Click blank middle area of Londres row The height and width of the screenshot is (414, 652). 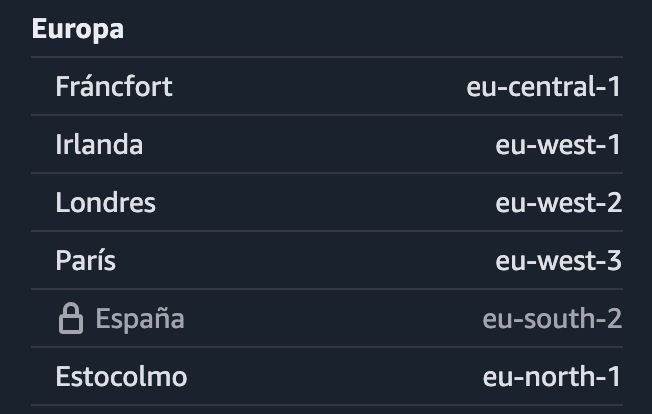pos(327,202)
